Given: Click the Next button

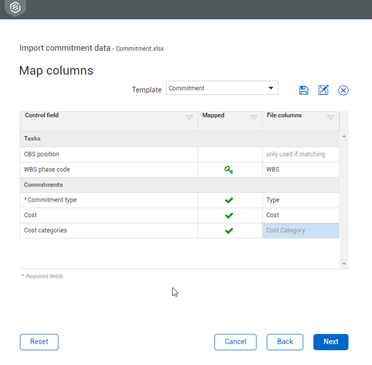Looking at the screenshot, I should [331, 342].
